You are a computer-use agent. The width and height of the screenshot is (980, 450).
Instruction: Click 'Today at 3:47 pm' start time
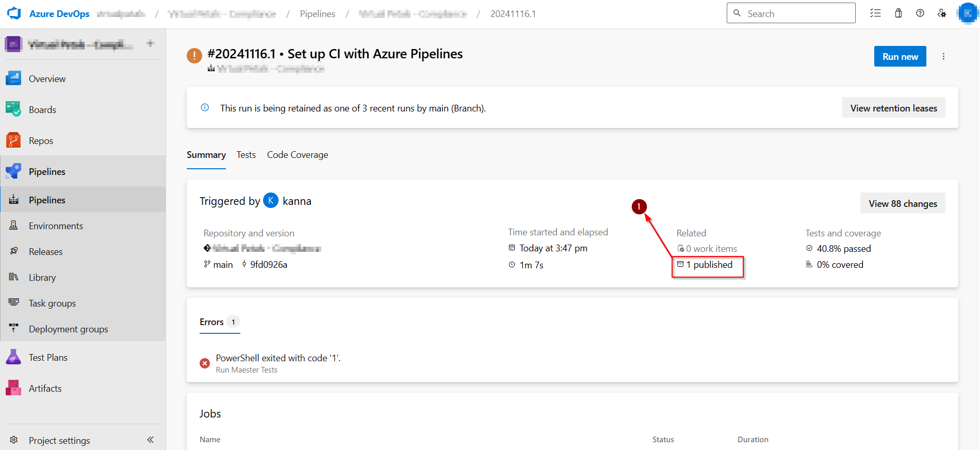(553, 248)
